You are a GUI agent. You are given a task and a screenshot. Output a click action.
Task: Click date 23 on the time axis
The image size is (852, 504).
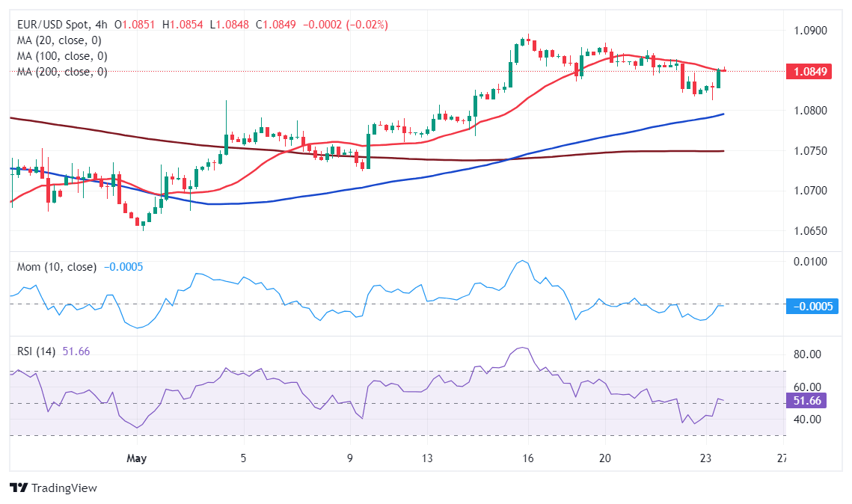(705, 457)
